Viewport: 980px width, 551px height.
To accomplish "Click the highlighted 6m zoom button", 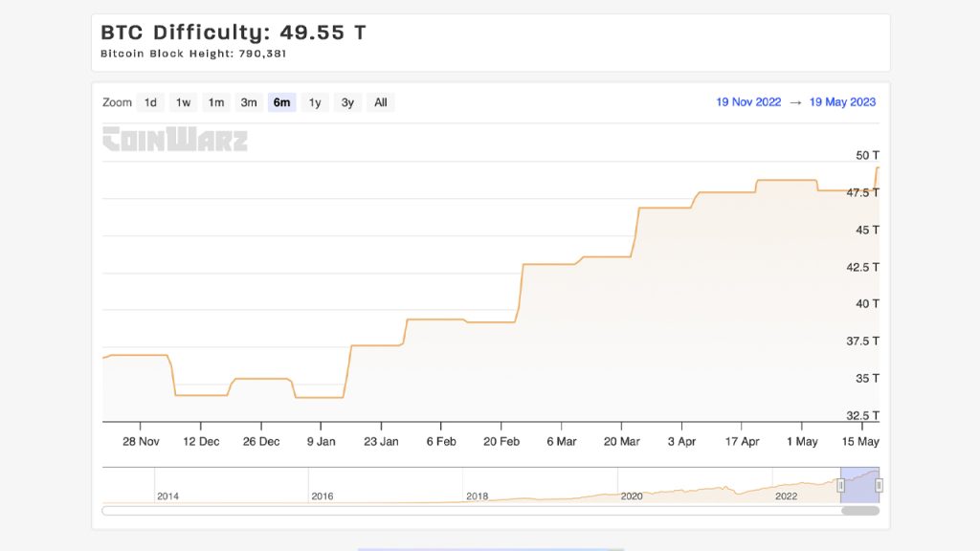I will [x=281, y=102].
